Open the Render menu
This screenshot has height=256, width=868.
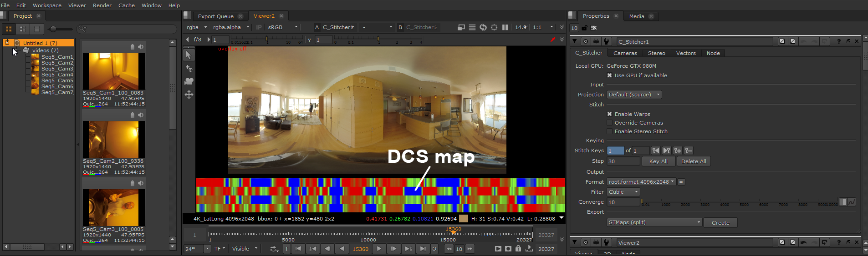pos(102,5)
